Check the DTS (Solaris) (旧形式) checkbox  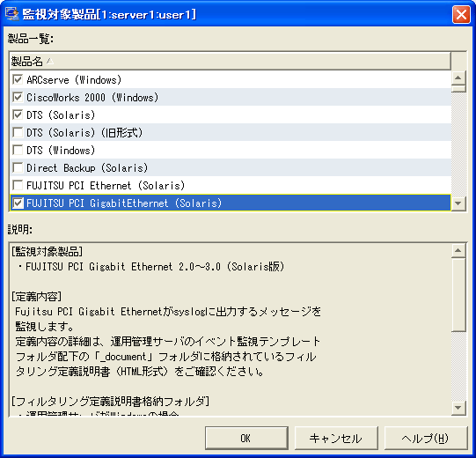click(18, 132)
